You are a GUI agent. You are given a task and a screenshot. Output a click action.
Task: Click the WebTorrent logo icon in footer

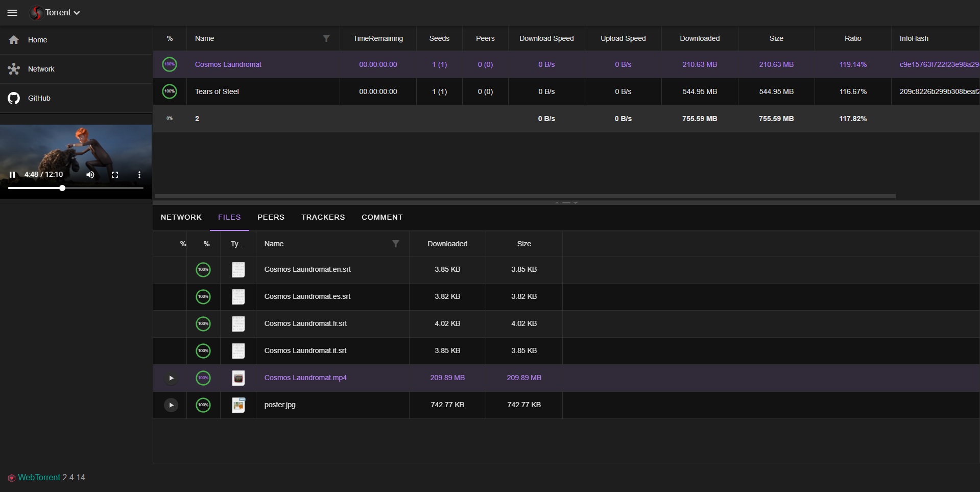click(12, 478)
